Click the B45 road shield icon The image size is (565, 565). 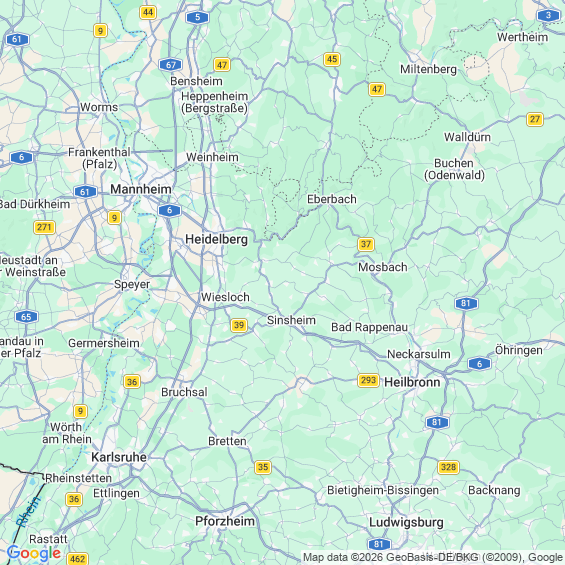(332, 59)
